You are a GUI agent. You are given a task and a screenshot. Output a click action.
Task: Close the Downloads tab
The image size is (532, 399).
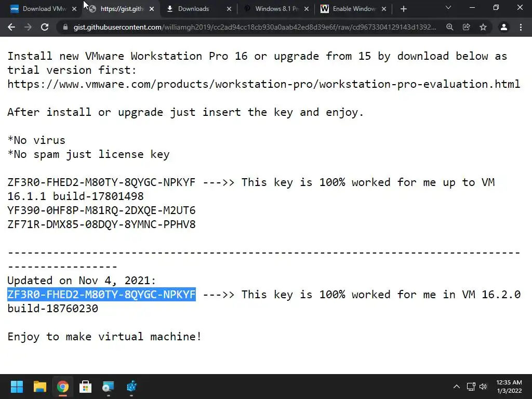click(x=229, y=9)
